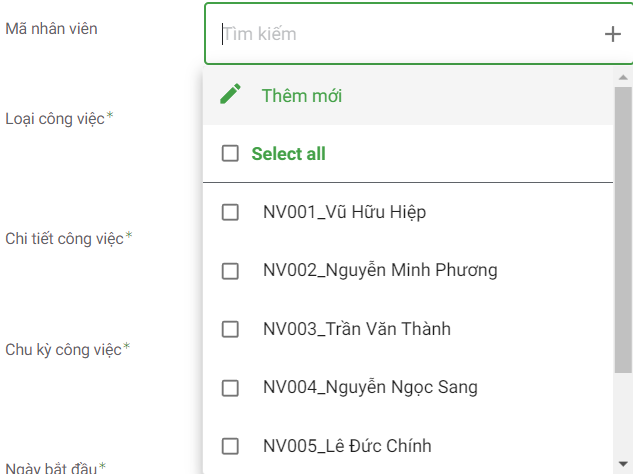Choose the NV003_Trần Văn Thành name text
Viewport: 633px width, 474px height.
(357, 329)
